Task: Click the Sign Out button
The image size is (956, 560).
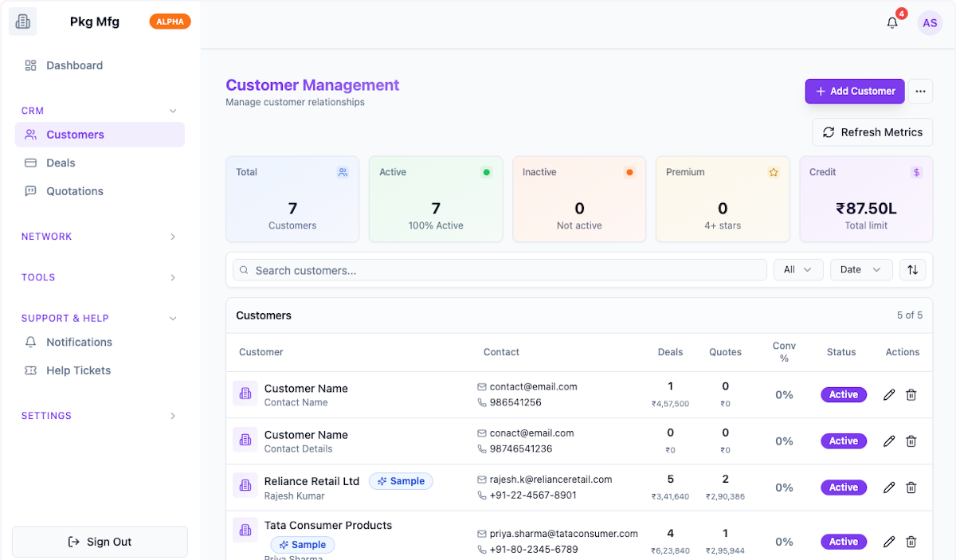Action: pyautogui.click(x=100, y=542)
